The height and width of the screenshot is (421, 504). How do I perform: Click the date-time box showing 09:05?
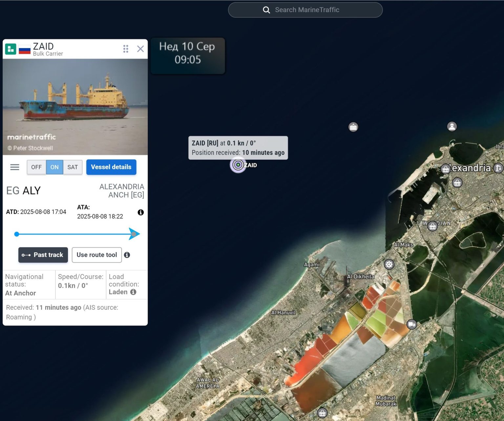click(188, 56)
